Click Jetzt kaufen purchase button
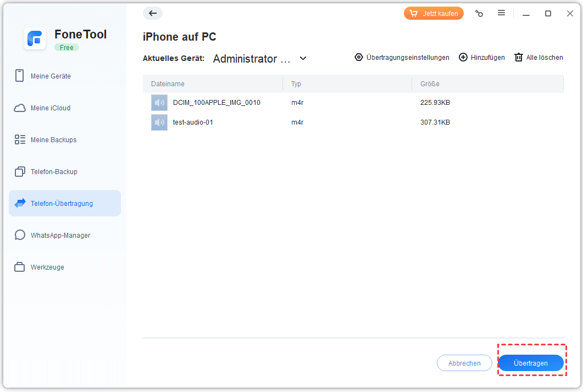The height and width of the screenshot is (392, 583). [x=434, y=14]
